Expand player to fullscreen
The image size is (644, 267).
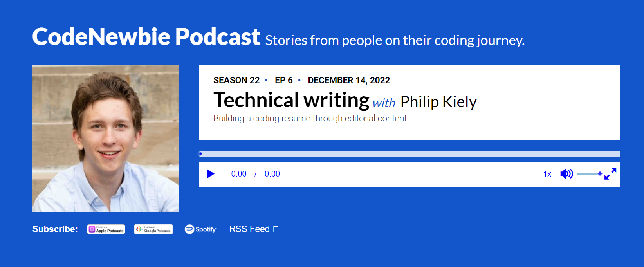tap(610, 174)
